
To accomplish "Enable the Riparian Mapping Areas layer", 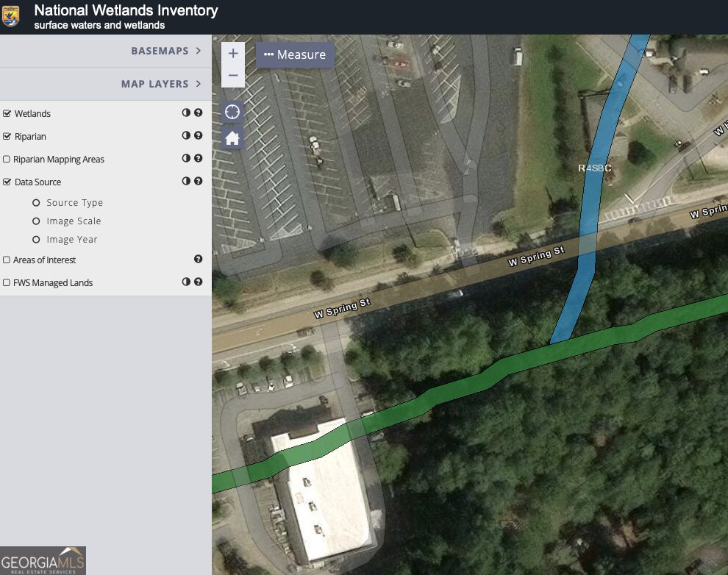I will (x=7, y=159).
